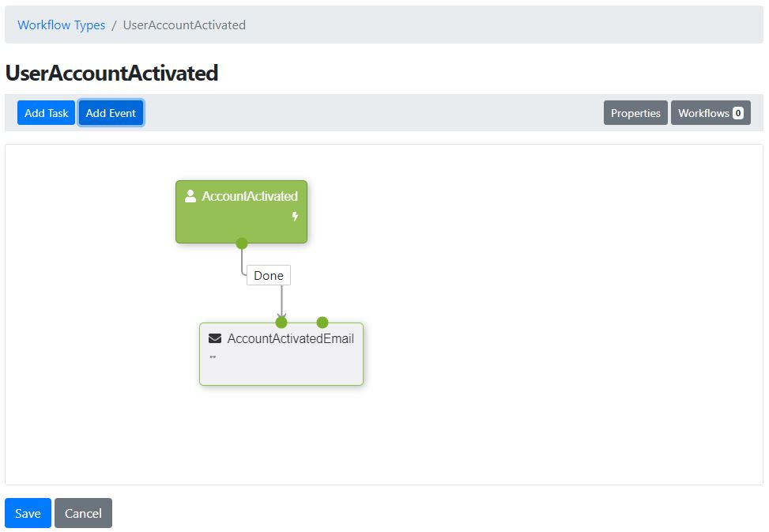This screenshot has height=532, width=769.
Task: Open the Add Event picker
Action: [111, 113]
